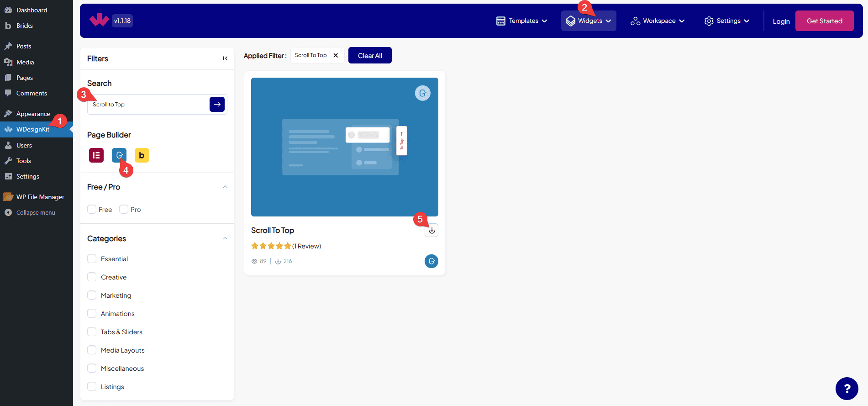Select the Elementor page builder icon

click(x=96, y=155)
